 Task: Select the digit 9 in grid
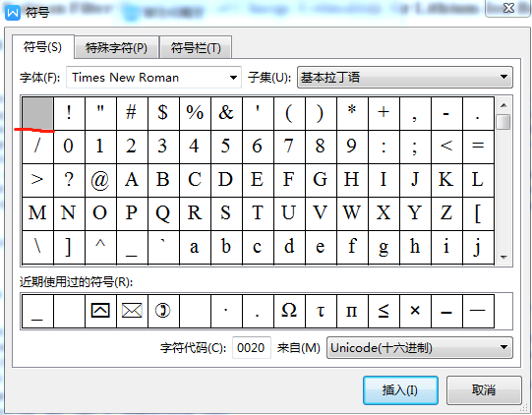352,147
